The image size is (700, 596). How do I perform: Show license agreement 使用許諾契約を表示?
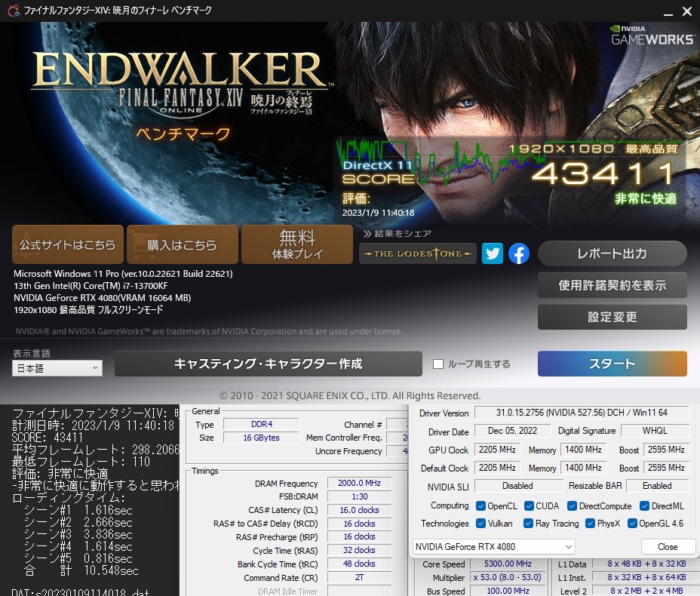[x=612, y=285]
